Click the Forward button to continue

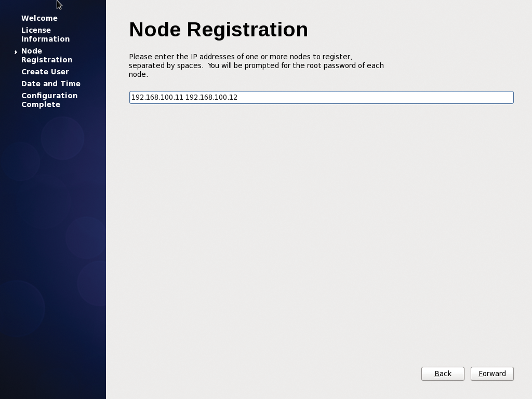click(491, 374)
